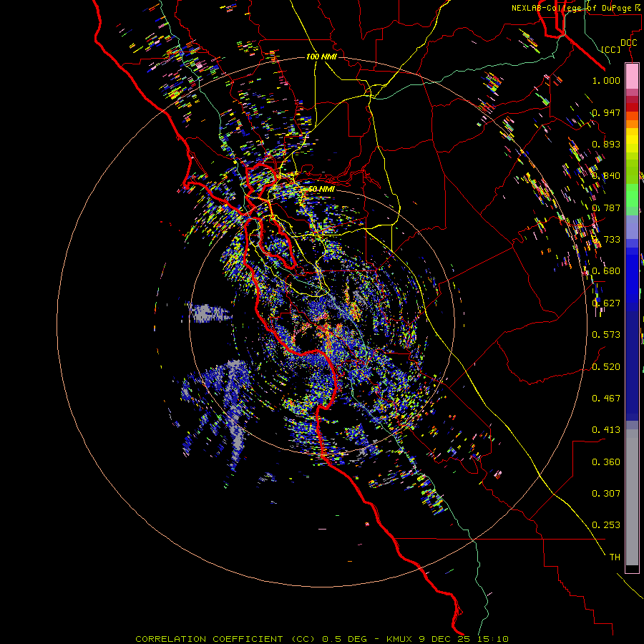
Task: Pick the light pink swatch atop the color bar
Action: 632,76
